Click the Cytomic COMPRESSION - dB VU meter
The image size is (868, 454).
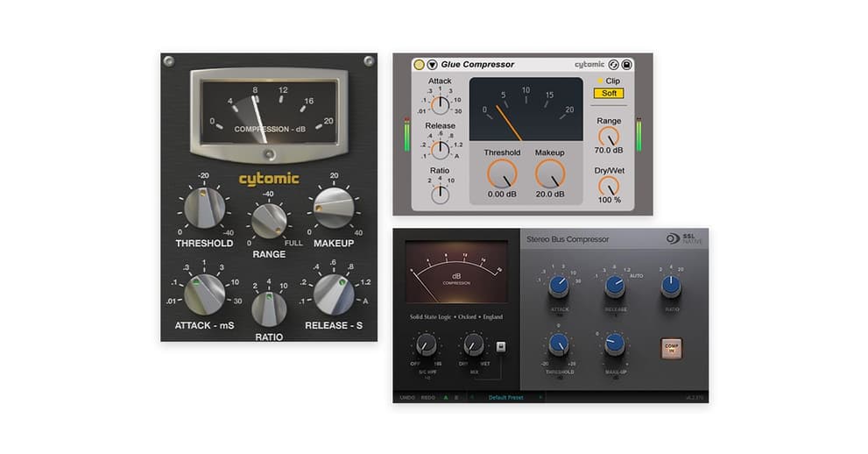click(269, 112)
